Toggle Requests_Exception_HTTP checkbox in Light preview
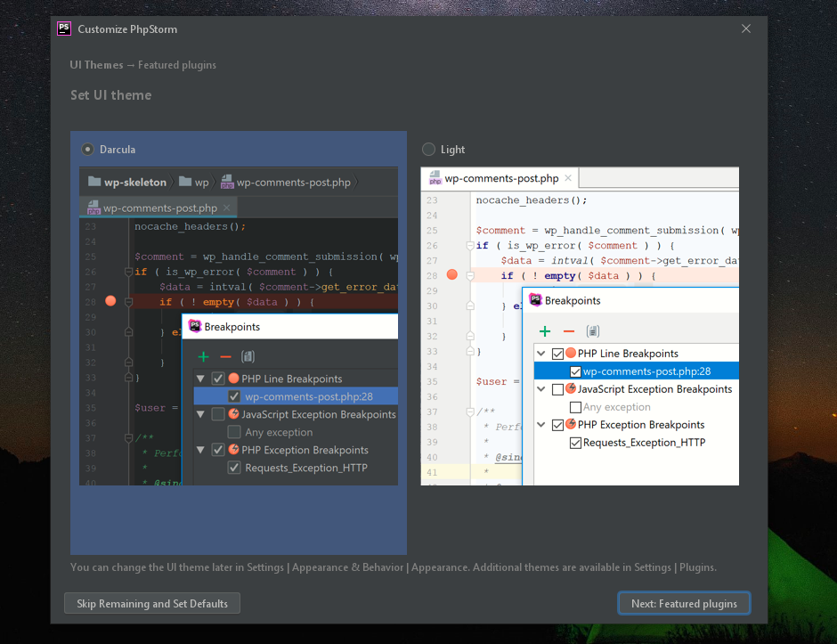Image resolution: width=837 pixels, height=644 pixels. pos(575,443)
